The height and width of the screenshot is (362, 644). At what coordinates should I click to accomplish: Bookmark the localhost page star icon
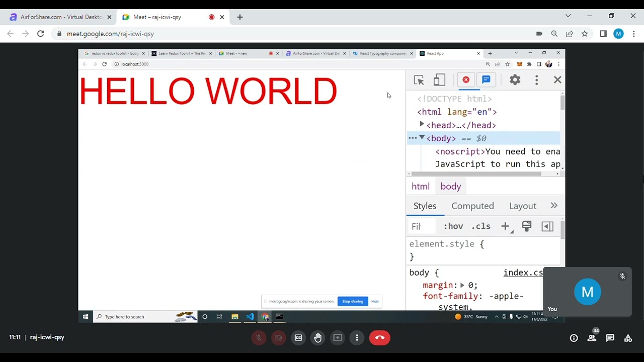pyautogui.click(x=507, y=64)
